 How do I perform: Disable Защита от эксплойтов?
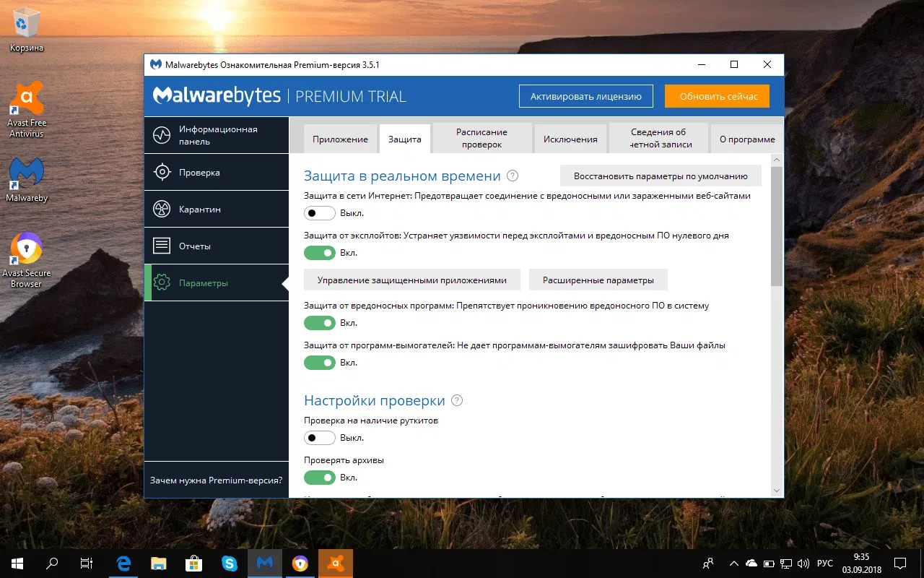pos(320,253)
